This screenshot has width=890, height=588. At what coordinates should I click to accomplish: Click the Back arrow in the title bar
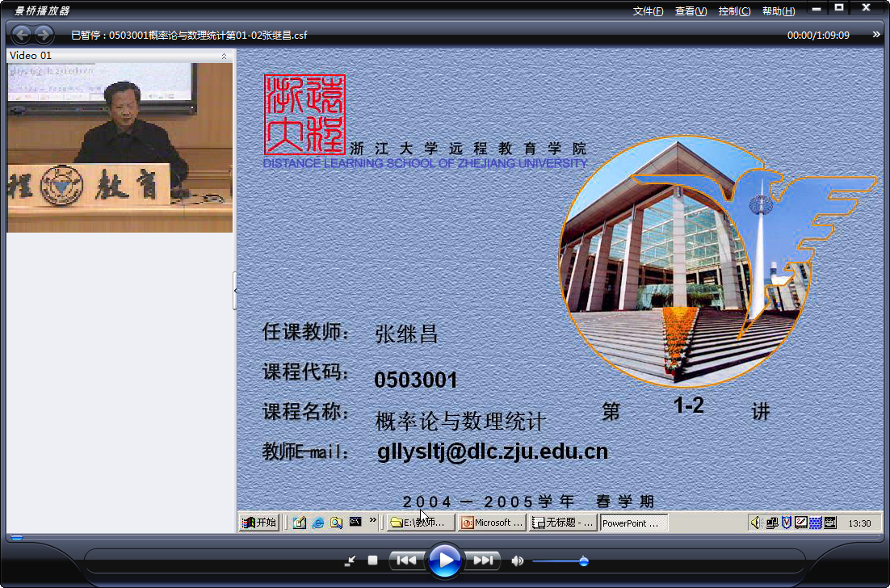[x=22, y=35]
